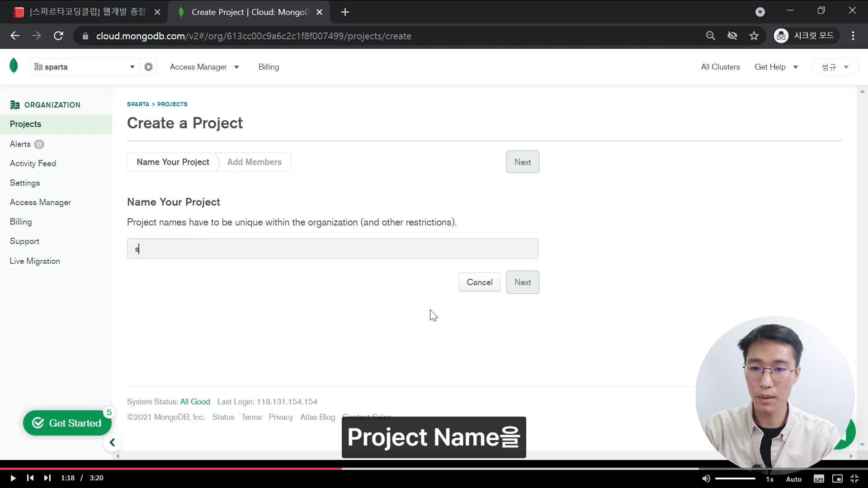Reload the current page
The height and width of the screenshot is (488, 868).
pyautogui.click(x=58, y=36)
